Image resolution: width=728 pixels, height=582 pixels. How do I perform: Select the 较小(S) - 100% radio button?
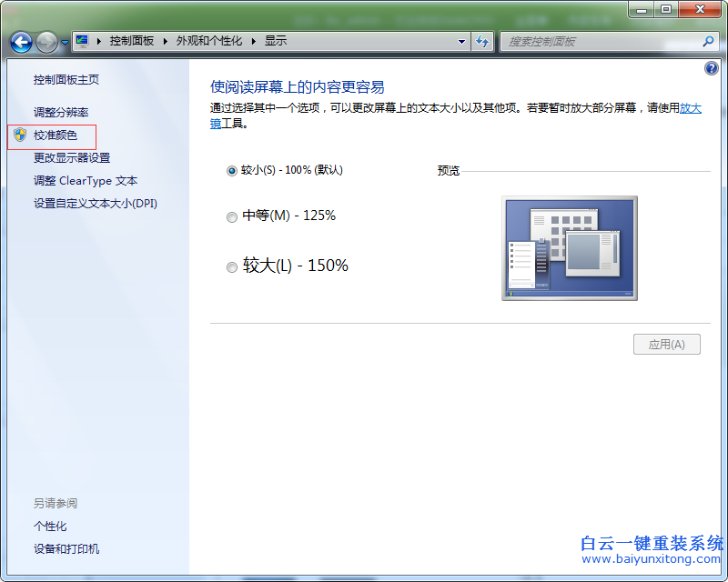point(232,170)
